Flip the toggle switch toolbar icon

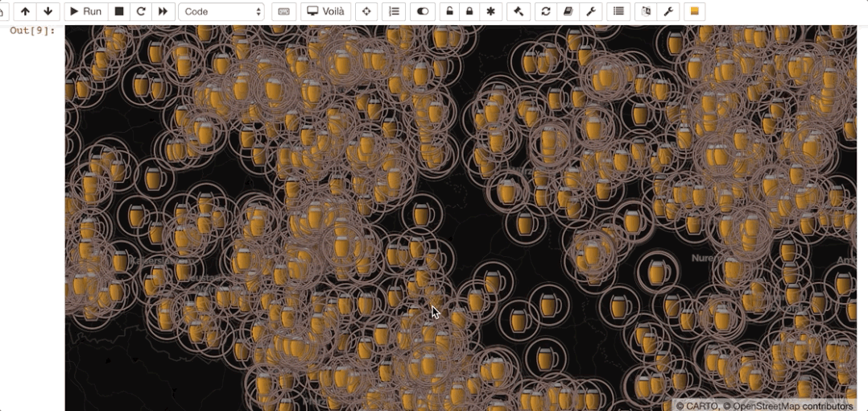pos(423,11)
